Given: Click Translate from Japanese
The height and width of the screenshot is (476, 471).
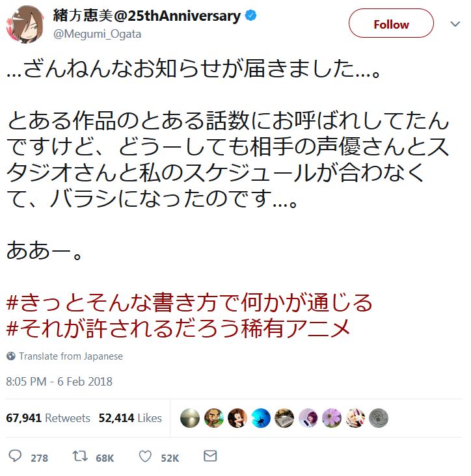Looking at the screenshot, I should click(x=71, y=356).
